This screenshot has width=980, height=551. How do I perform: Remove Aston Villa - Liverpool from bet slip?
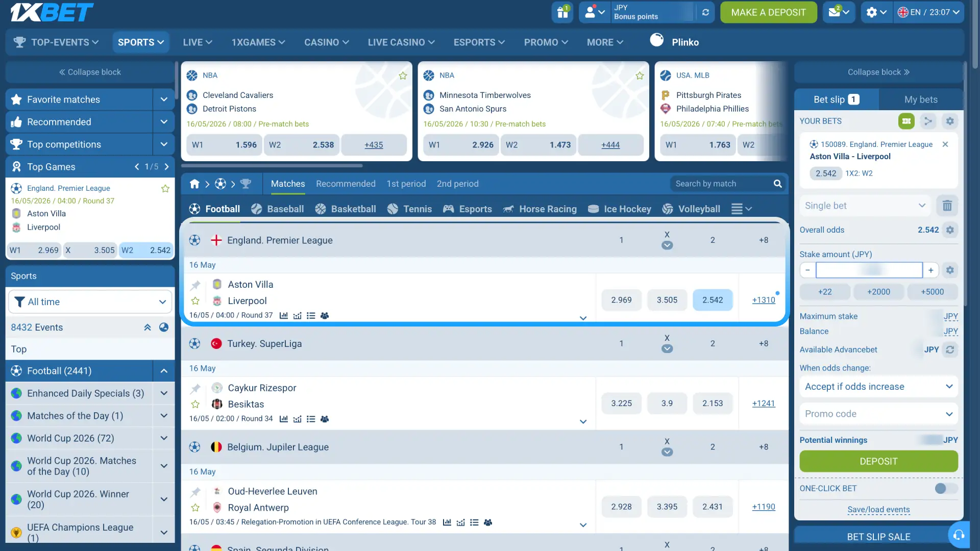(945, 144)
